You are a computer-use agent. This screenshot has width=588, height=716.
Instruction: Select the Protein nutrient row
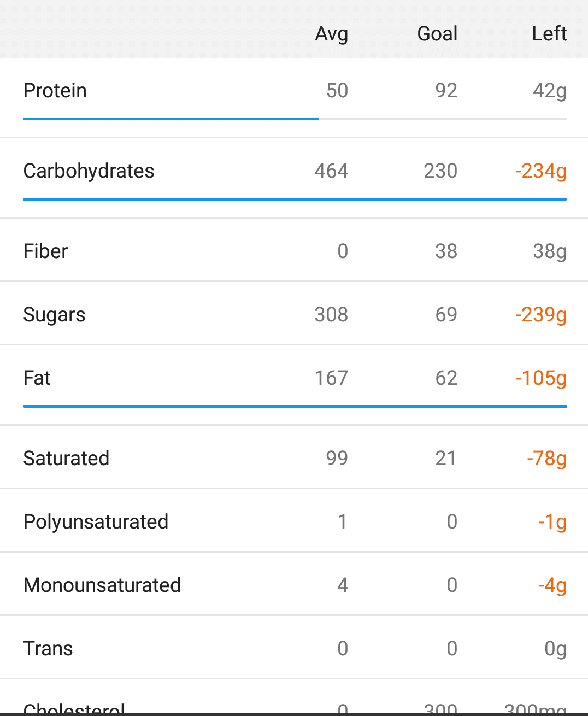294,98
